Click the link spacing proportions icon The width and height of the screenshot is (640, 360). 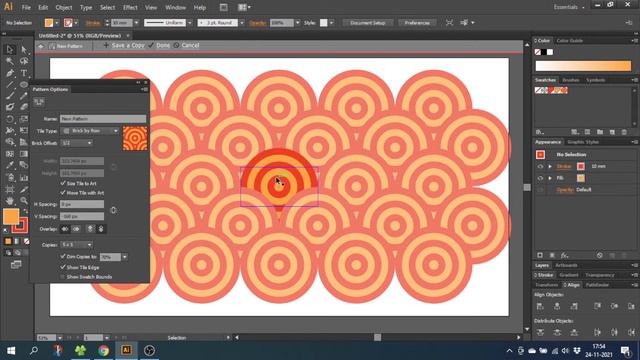click(113, 210)
